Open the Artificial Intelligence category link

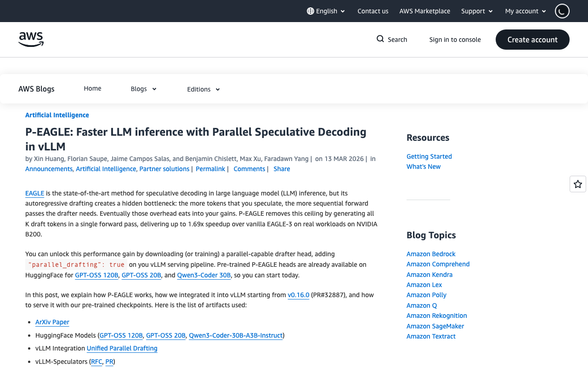(57, 115)
